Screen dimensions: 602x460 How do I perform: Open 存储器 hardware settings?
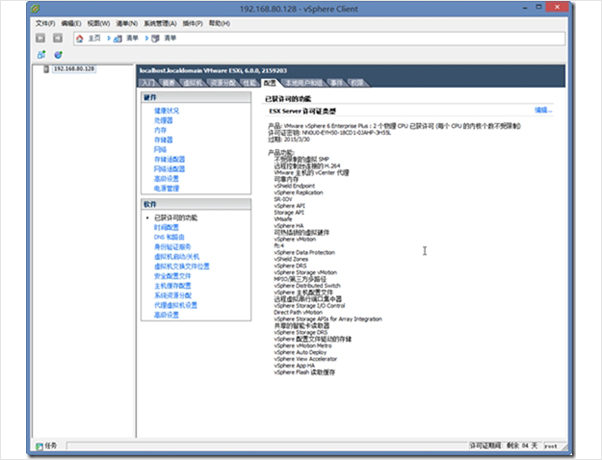[164, 140]
